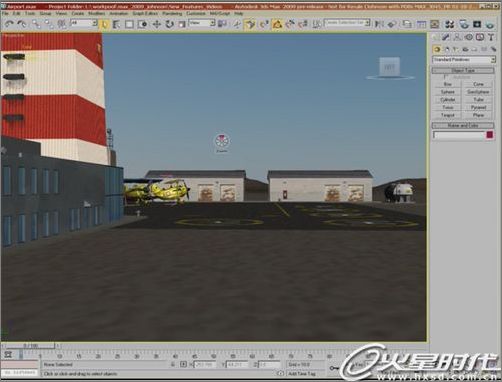Click Use Pivot Point Center icon
Viewport: 502px width, 382px height.
click(222, 24)
